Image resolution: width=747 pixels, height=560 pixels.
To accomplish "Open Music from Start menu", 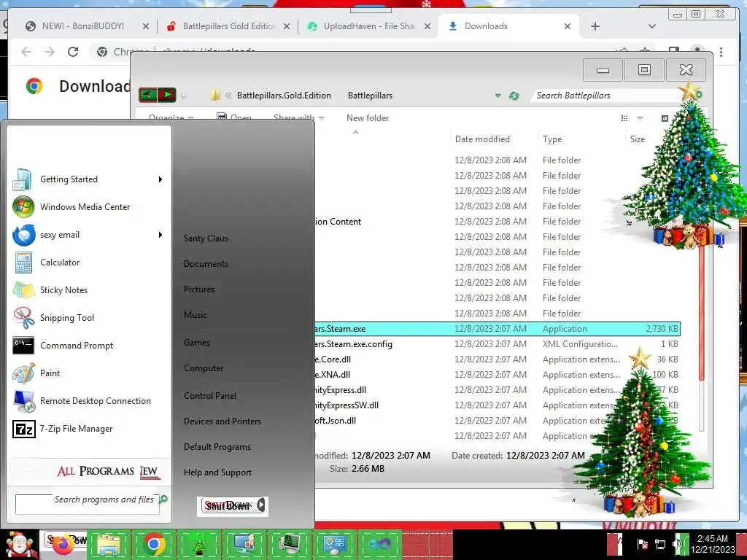I will [x=196, y=315].
